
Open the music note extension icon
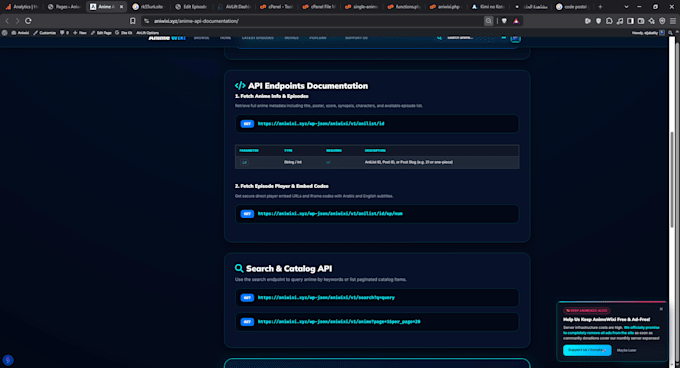click(620, 21)
